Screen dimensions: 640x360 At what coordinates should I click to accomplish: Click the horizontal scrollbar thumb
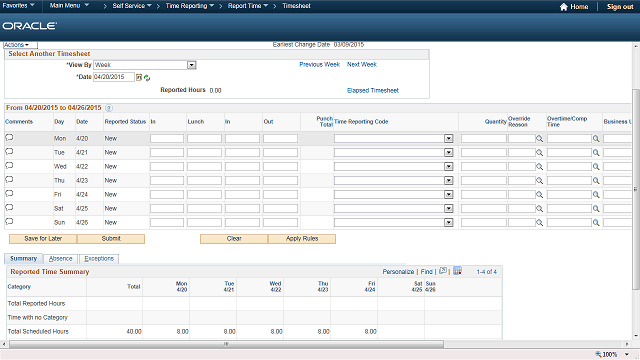pyautogui.click(x=226, y=344)
